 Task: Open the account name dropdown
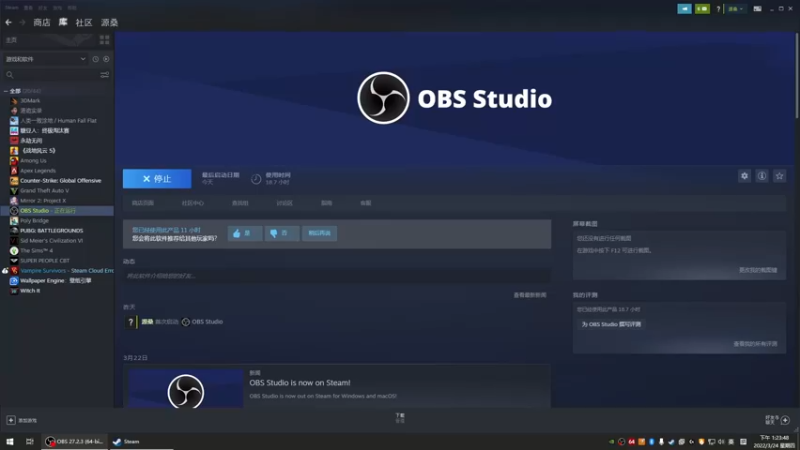click(x=735, y=9)
